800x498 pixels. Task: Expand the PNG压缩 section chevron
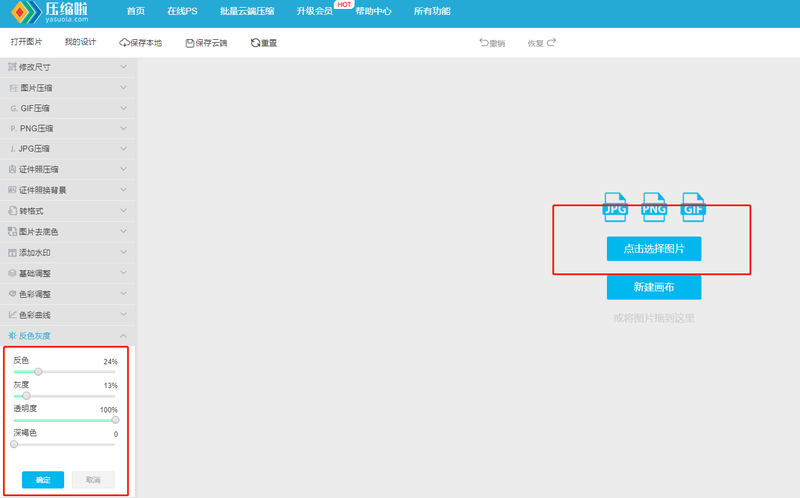pos(123,128)
